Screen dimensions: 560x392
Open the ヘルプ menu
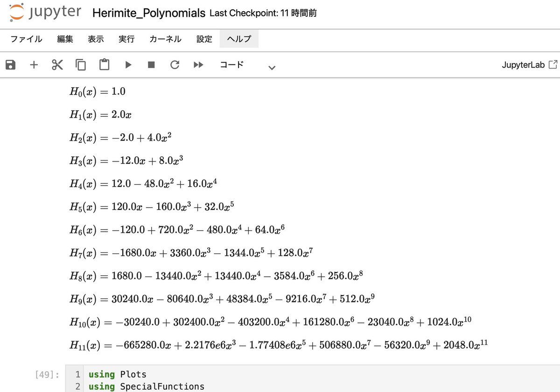239,39
